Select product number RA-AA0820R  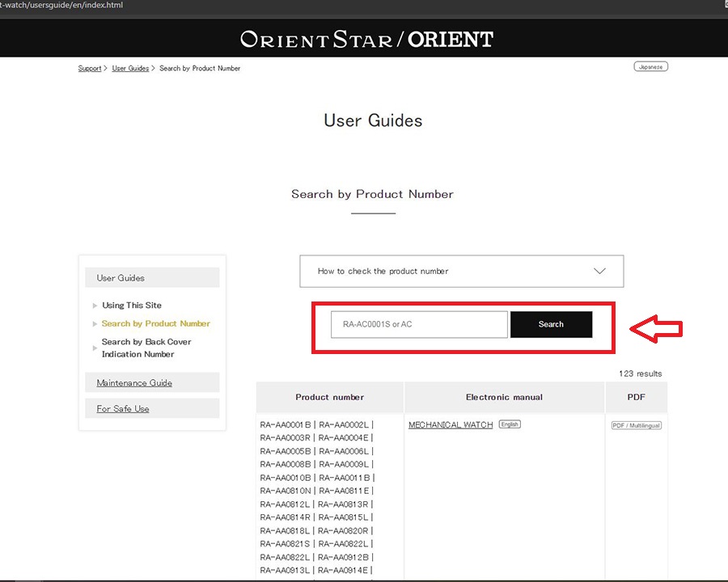tap(343, 530)
